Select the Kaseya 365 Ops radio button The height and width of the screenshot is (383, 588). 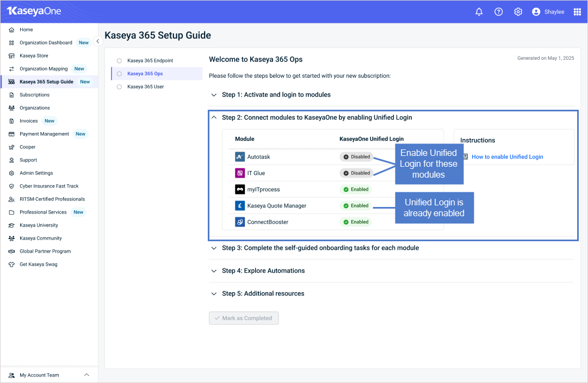119,74
